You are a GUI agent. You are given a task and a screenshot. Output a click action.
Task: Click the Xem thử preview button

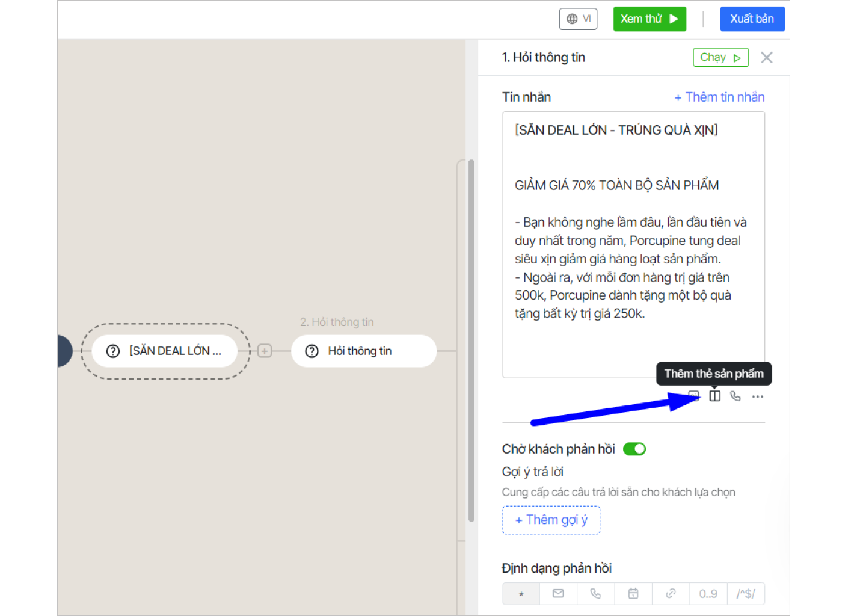(649, 19)
